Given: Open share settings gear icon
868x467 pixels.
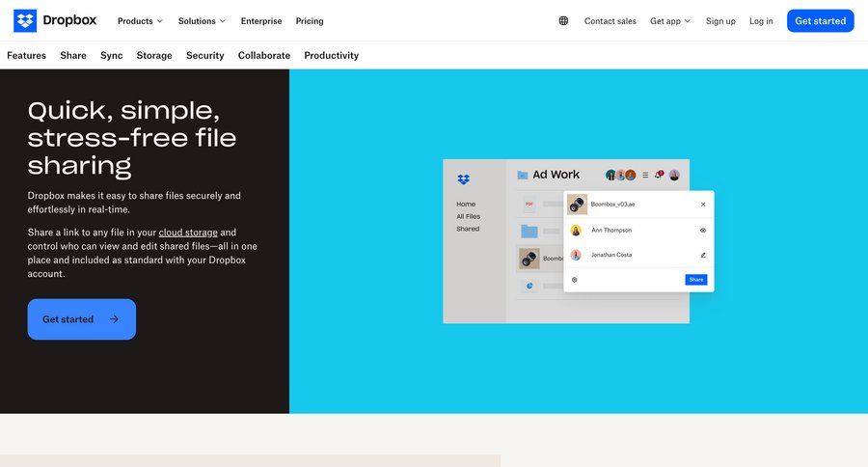Looking at the screenshot, I should pyautogui.click(x=574, y=280).
